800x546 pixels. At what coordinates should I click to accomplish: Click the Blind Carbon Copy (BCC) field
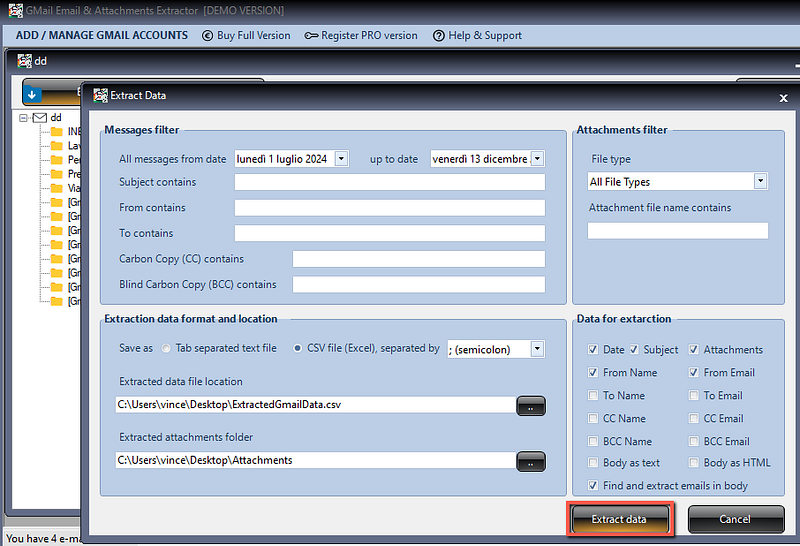419,284
